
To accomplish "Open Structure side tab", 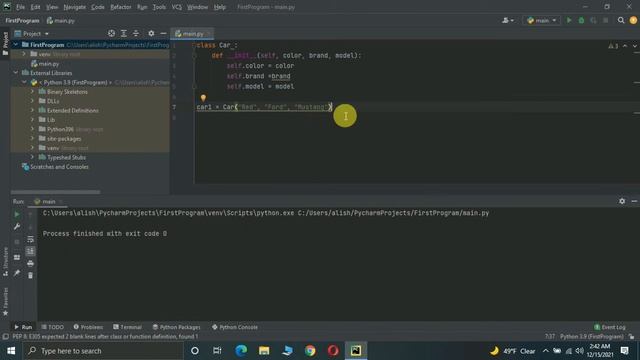I will coord(5,262).
